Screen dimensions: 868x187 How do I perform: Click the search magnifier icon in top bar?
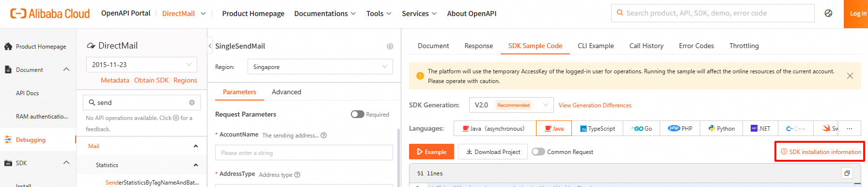click(x=620, y=13)
